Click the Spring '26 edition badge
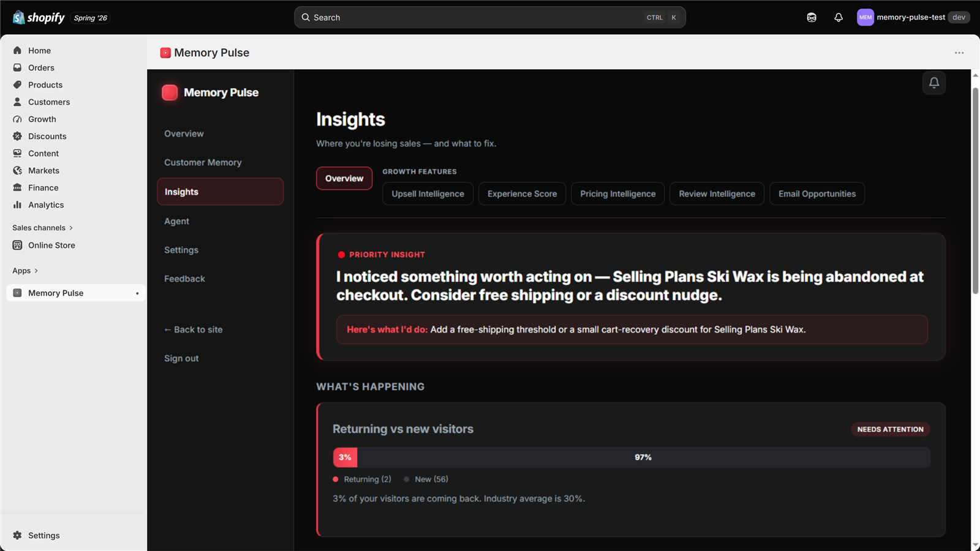Image resolution: width=980 pixels, height=551 pixels. [x=91, y=18]
